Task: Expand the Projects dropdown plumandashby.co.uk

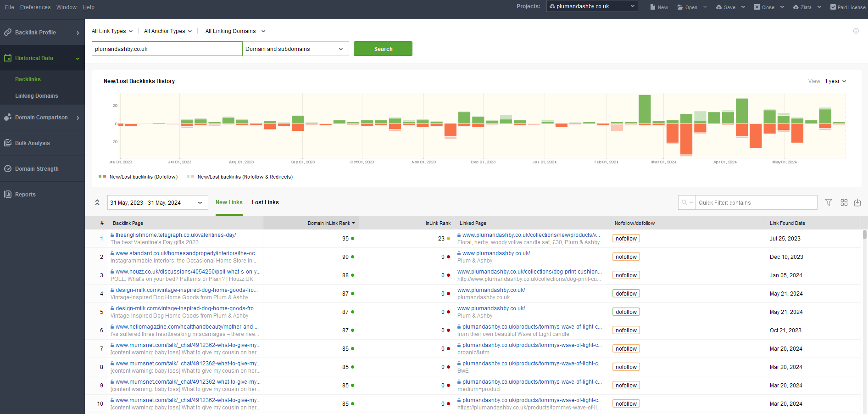Action: [x=592, y=6]
